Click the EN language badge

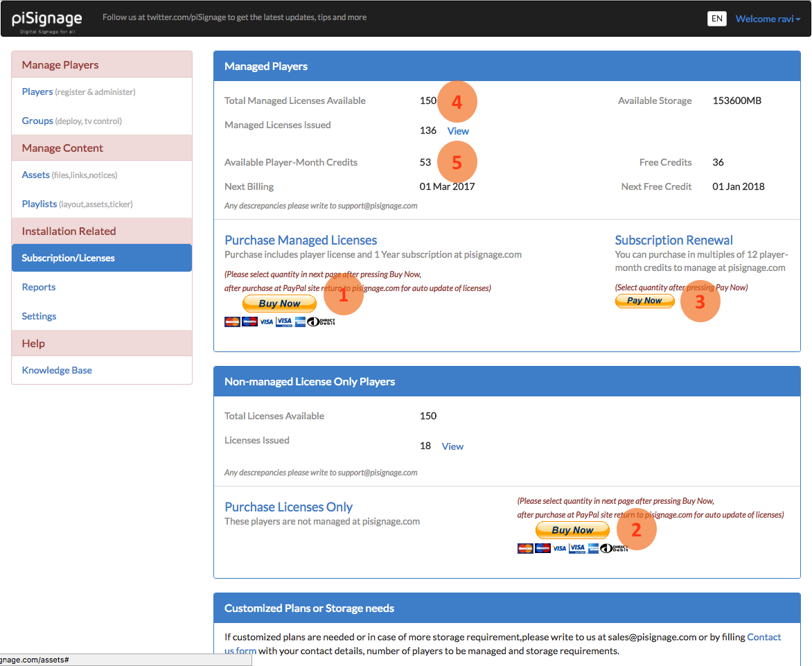[717, 19]
